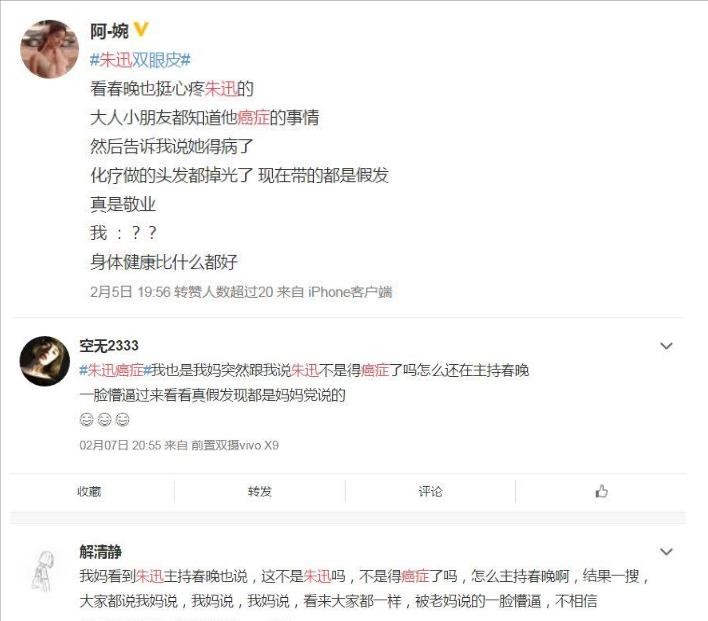Click the username 空无2333
708x621 pixels.
(109, 346)
